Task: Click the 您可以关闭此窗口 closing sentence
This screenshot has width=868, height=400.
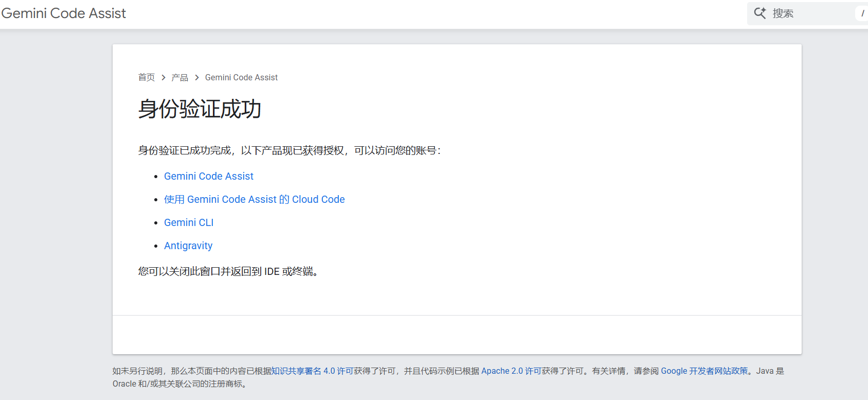Action: click(x=229, y=271)
